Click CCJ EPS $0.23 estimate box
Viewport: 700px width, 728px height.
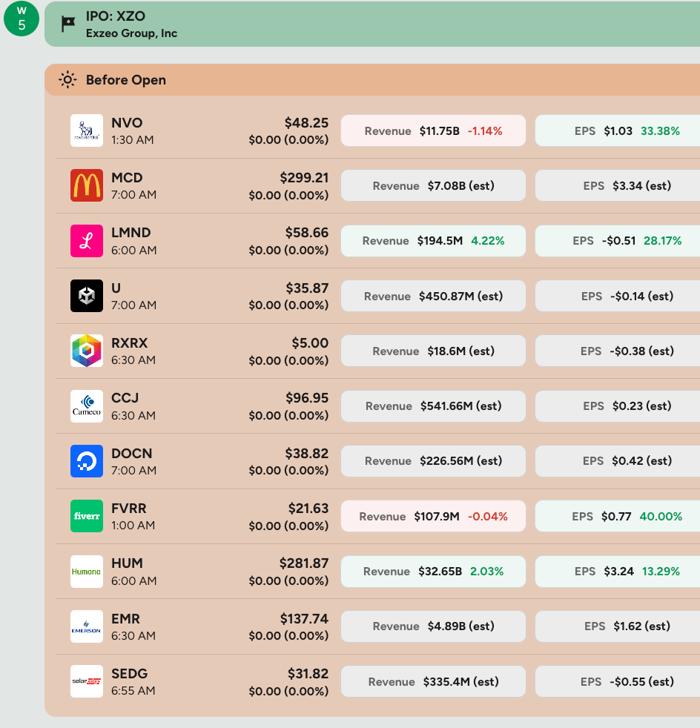point(618,406)
